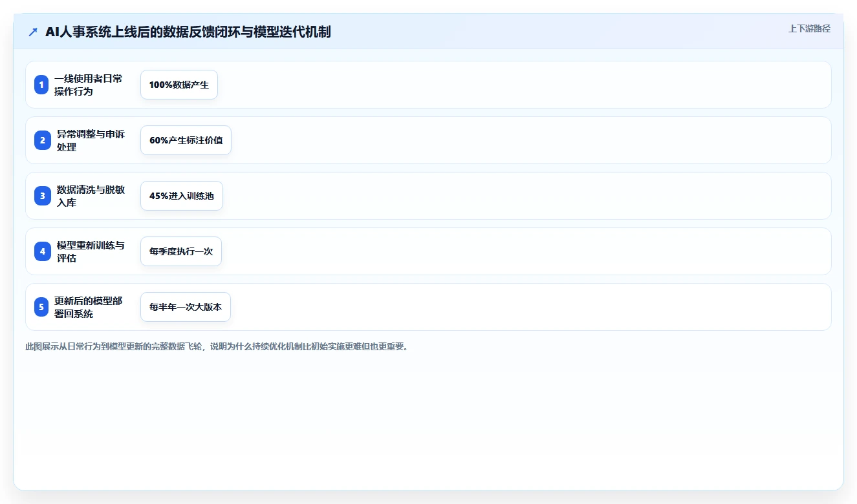Click the 更新后的模型部署回系统 step label
Viewport: 857px width, 504px height.
88,307
